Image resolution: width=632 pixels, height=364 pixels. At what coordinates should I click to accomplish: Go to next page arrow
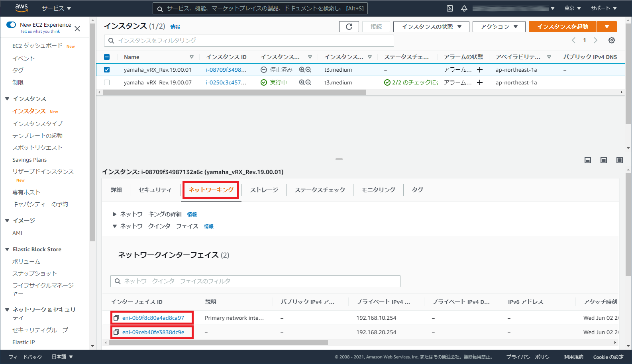(596, 40)
